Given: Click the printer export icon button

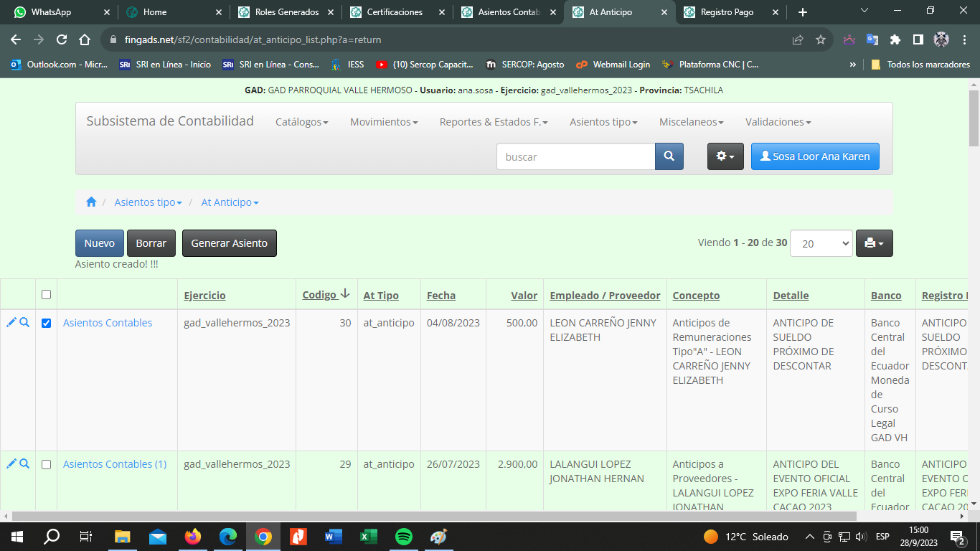Looking at the screenshot, I should 874,243.
